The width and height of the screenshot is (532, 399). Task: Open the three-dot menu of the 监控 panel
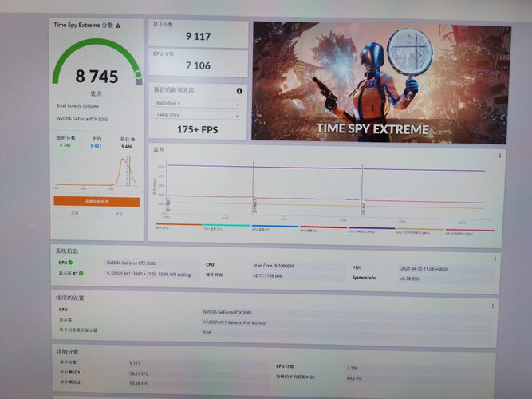coord(500,156)
